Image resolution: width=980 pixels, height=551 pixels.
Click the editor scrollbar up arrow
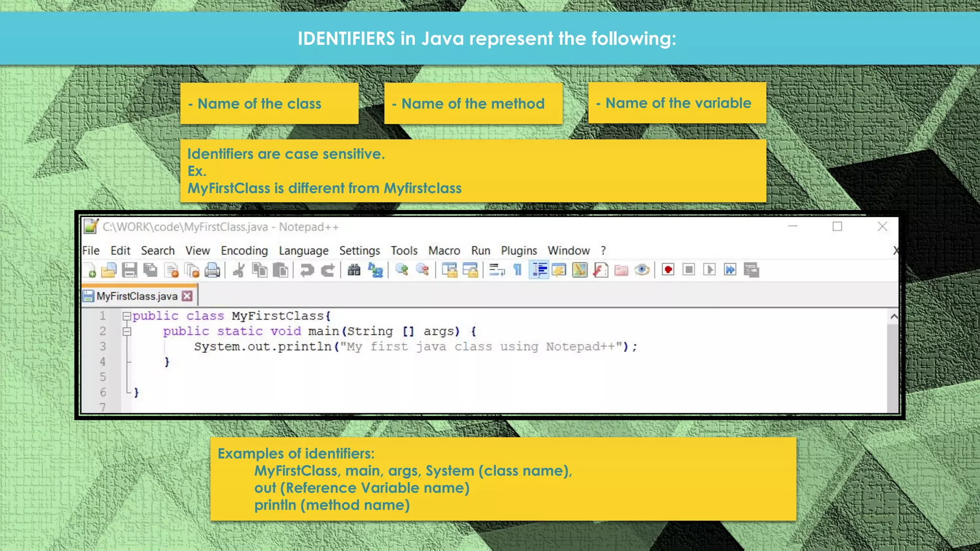pyautogui.click(x=893, y=317)
